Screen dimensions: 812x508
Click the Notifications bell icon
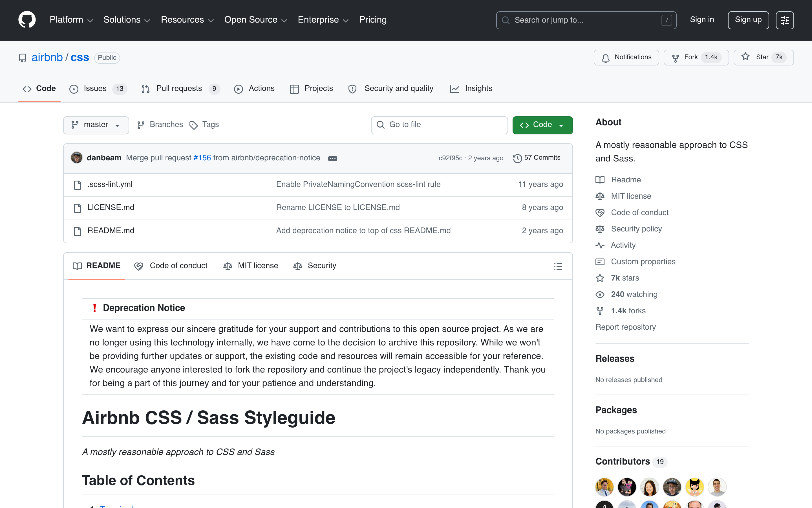(605, 58)
